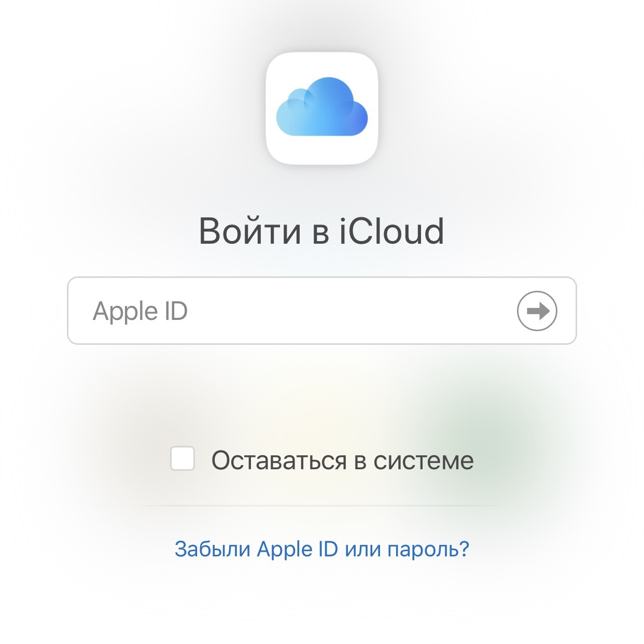Screen dimensions: 644x644
Task: Click the blue iCloud cloud logo
Action: click(x=322, y=107)
